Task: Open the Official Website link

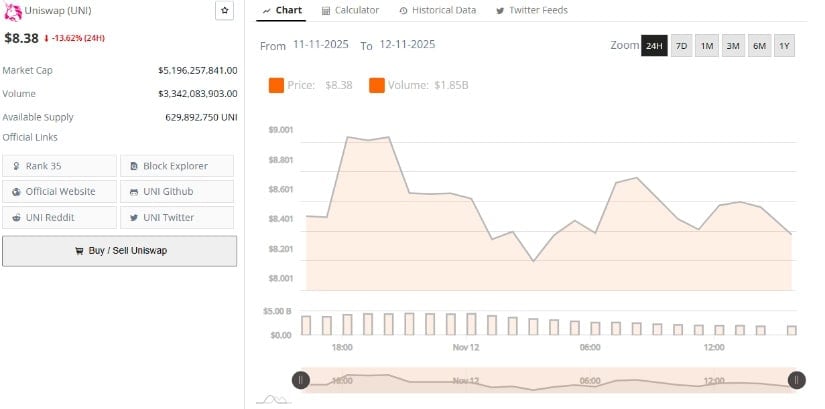Action: [59, 192]
